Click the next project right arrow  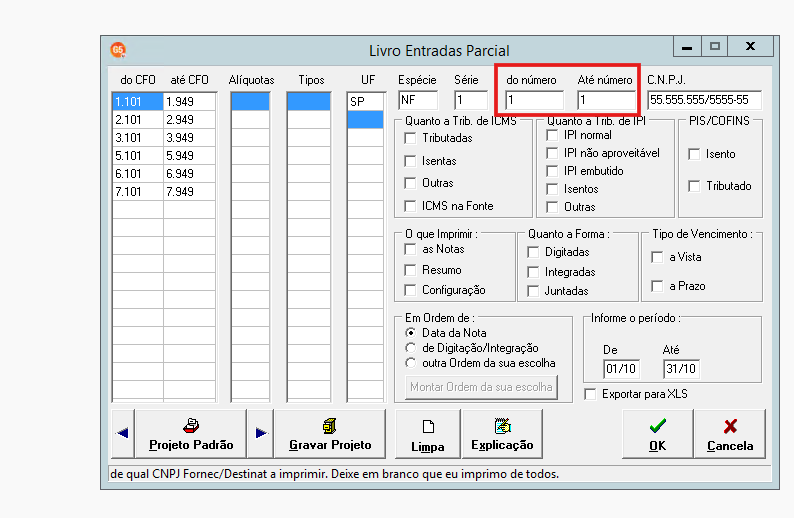[x=261, y=433]
